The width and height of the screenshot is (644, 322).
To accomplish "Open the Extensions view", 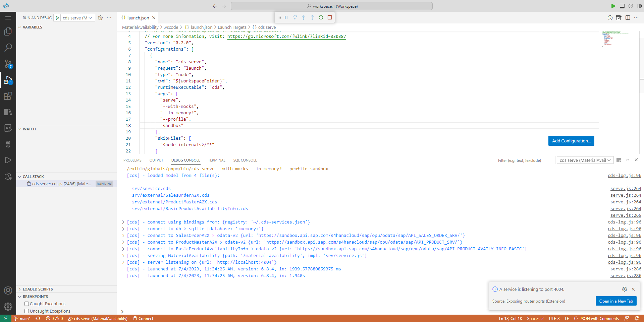I will point(8,96).
